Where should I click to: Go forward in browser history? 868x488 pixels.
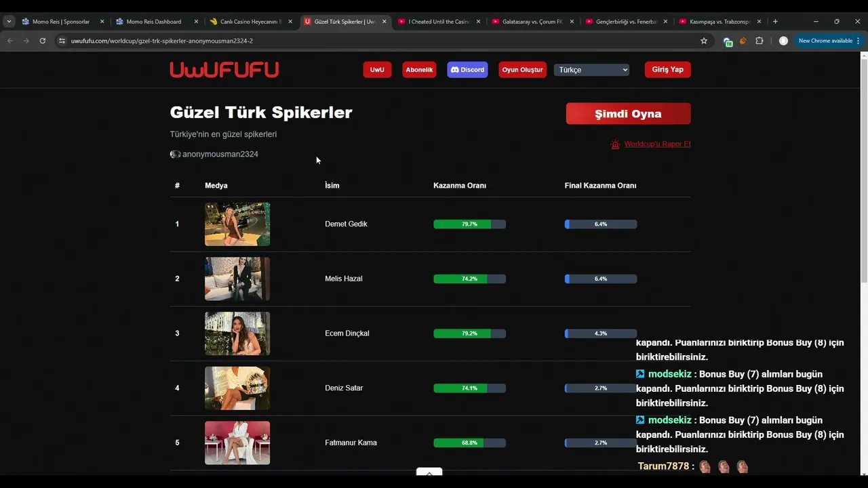pos(26,41)
